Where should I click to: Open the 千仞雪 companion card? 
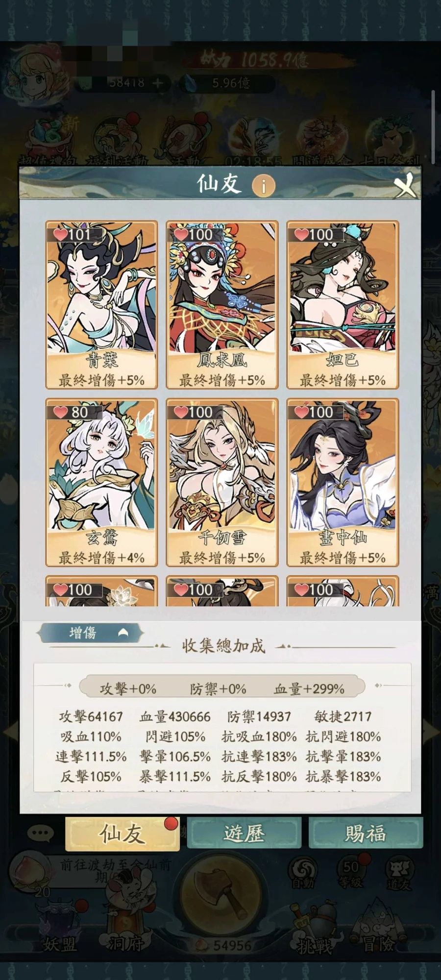click(x=222, y=482)
